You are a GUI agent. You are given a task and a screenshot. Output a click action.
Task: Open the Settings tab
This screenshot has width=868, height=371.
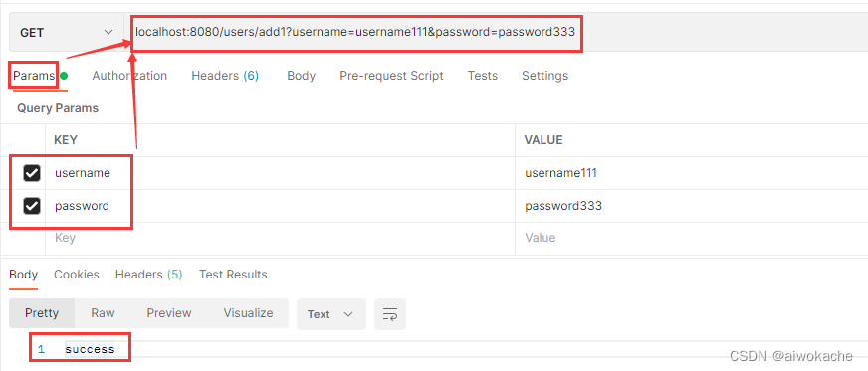tap(544, 76)
